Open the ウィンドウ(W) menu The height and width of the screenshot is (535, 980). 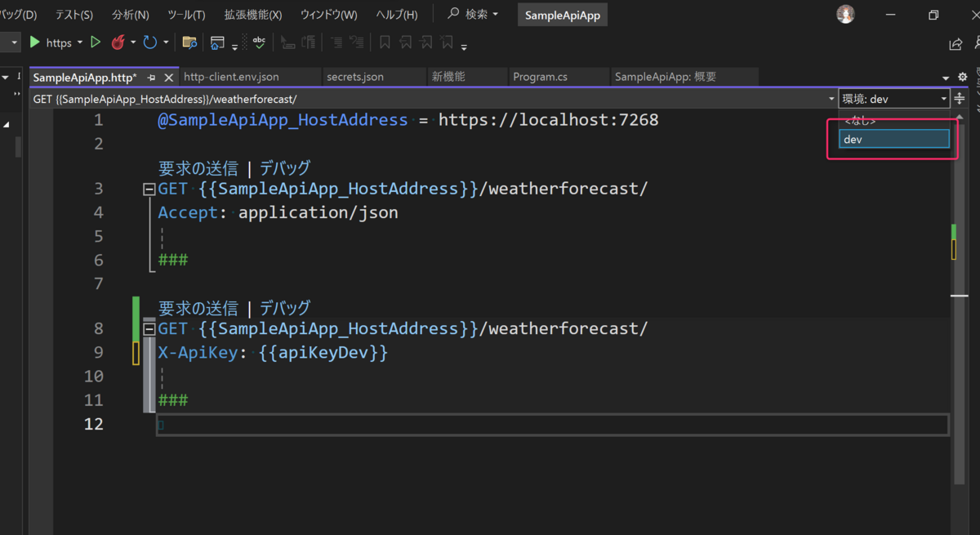(x=328, y=15)
